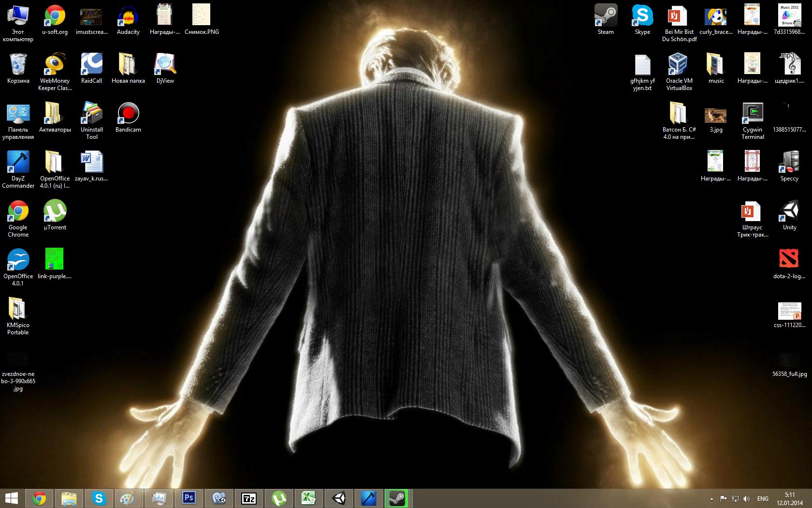Open Unity from the taskbar
Viewport: 812px width, 508px height.
(x=339, y=498)
